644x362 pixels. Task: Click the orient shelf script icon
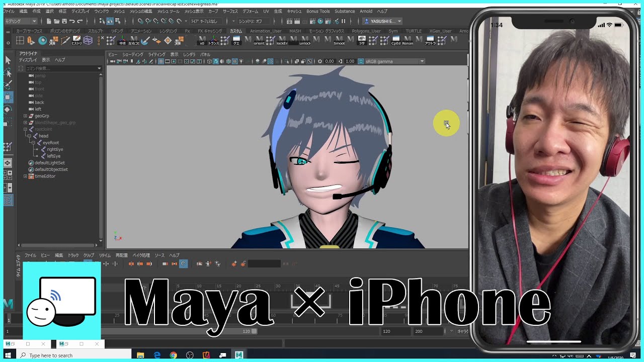coord(259,40)
